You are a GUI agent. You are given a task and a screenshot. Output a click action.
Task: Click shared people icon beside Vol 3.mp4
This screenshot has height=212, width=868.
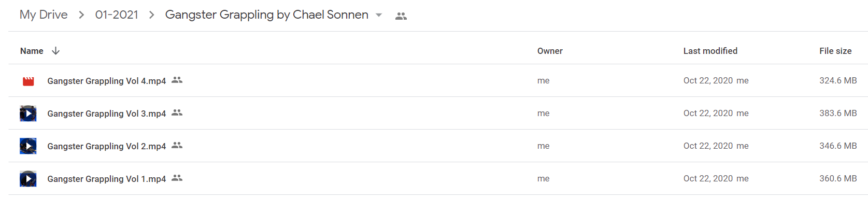[x=177, y=113]
